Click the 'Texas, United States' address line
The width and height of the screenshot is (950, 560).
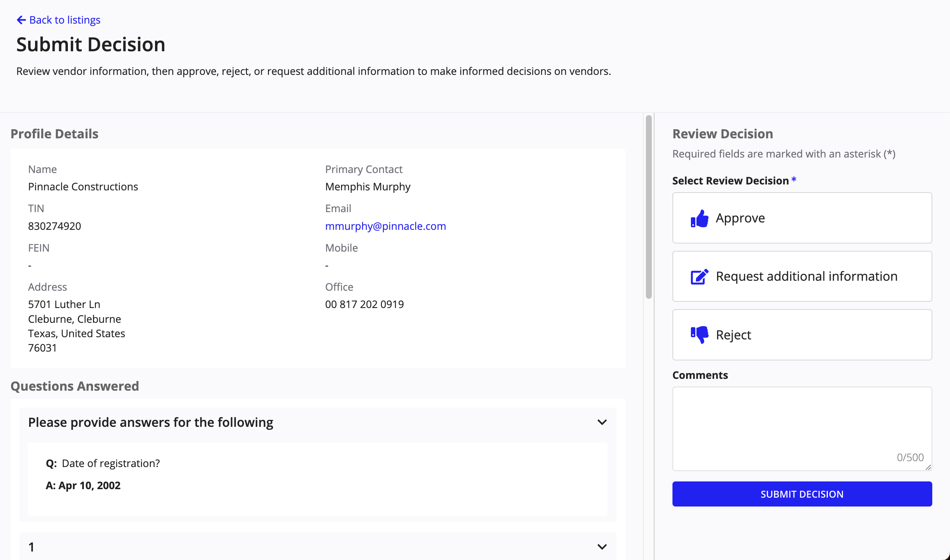pos(76,333)
